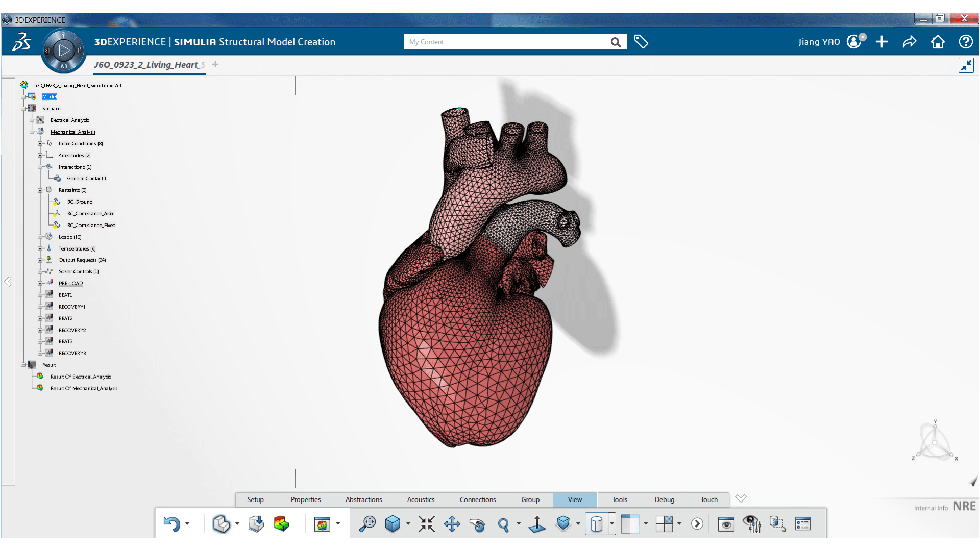Open the cylinder view mode dropdown arrow
This screenshot has width=980, height=551.
pos(612,524)
